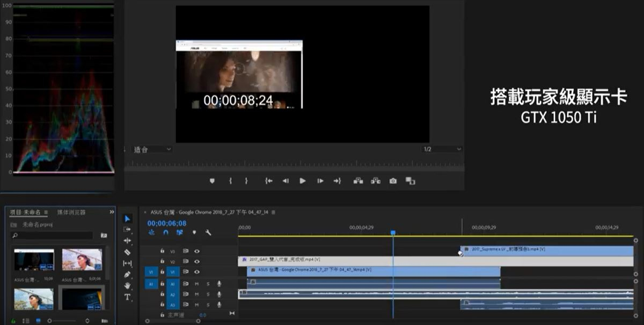The image size is (644, 325).
Task: Select the Hand tool
Action: point(127,286)
